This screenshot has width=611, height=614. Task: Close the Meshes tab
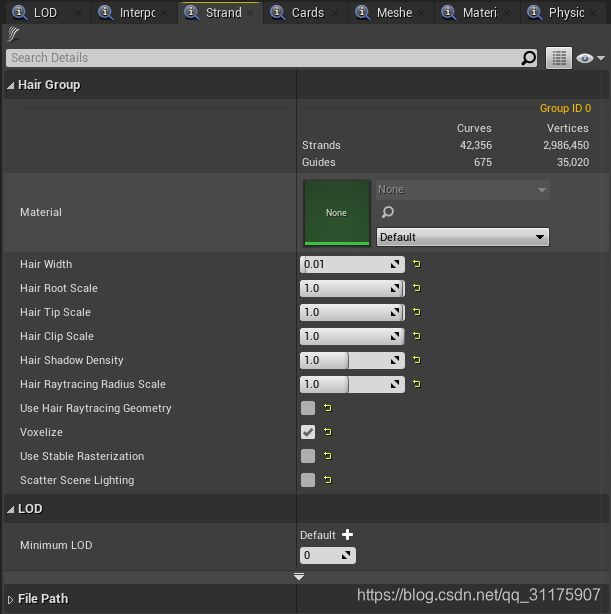[421, 13]
